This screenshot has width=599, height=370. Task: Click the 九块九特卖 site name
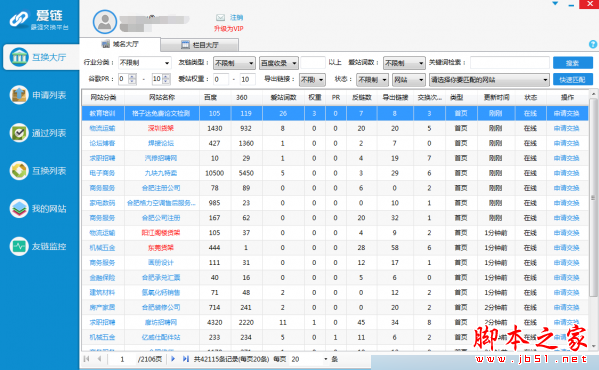point(161,173)
